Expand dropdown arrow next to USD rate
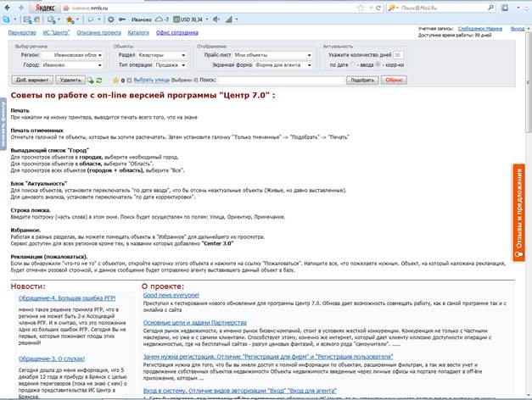Viewport: 532px width, 400px height. coord(207,19)
